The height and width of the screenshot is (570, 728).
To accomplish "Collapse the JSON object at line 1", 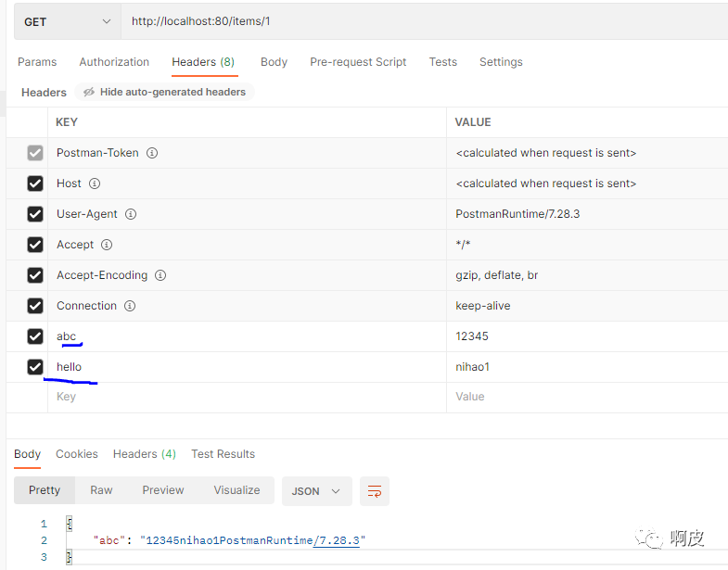I will click(x=70, y=524).
